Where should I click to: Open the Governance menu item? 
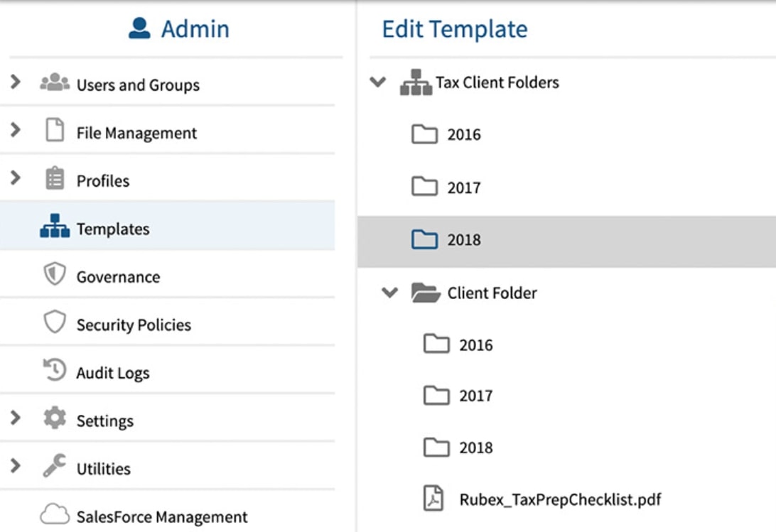point(167,274)
